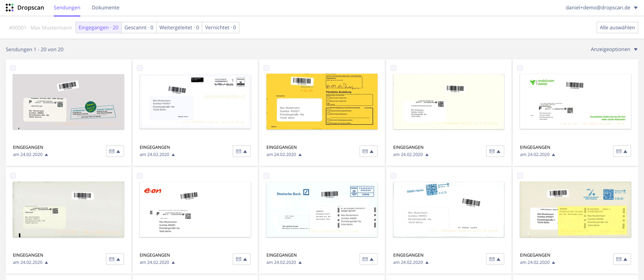The width and height of the screenshot is (644, 280).
Task: Click envelope action button on e.on letter
Action: [241, 259]
